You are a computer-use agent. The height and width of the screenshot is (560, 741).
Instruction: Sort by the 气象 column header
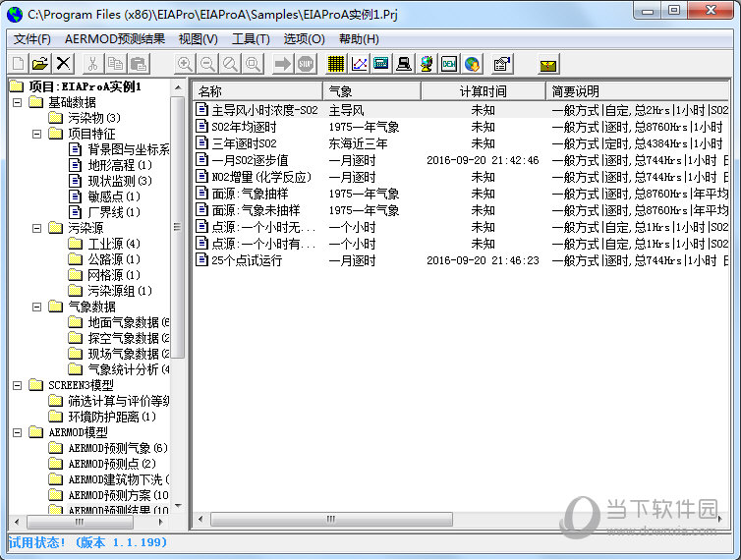point(371,91)
